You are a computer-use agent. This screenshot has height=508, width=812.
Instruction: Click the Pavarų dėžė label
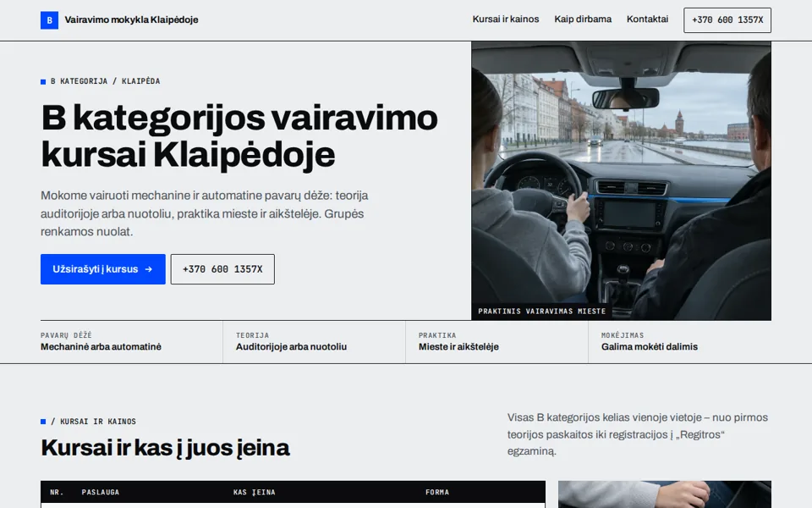pos(66,335)
